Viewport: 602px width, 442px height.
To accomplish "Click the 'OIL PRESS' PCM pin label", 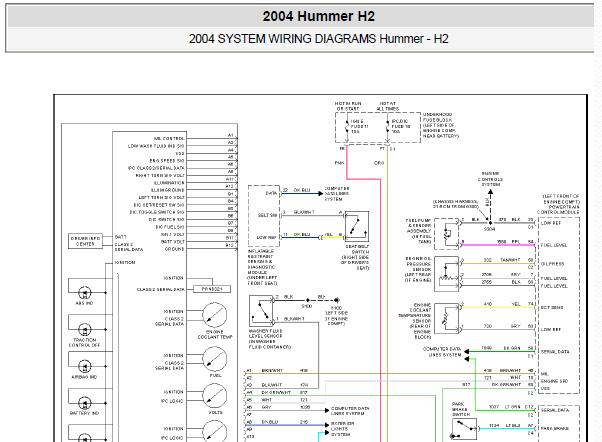I will (552, 264).
